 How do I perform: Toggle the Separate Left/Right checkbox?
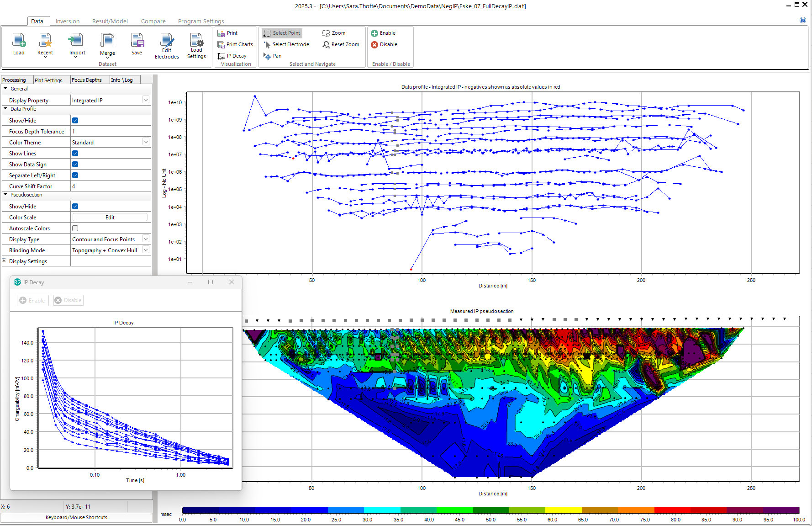75,175
